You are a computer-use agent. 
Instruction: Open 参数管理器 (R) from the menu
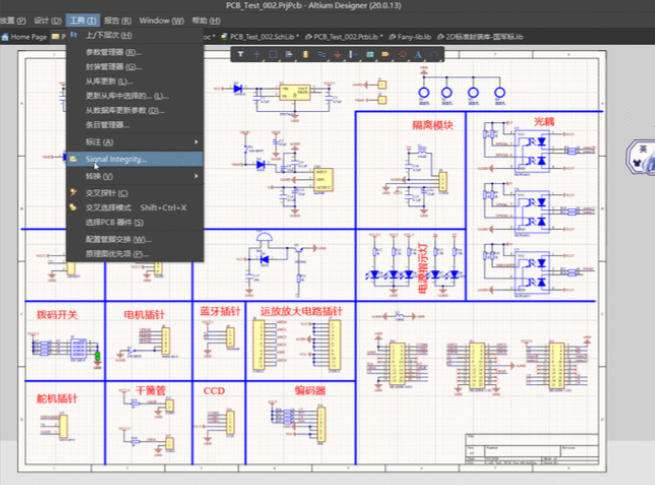tap(135, 52)
